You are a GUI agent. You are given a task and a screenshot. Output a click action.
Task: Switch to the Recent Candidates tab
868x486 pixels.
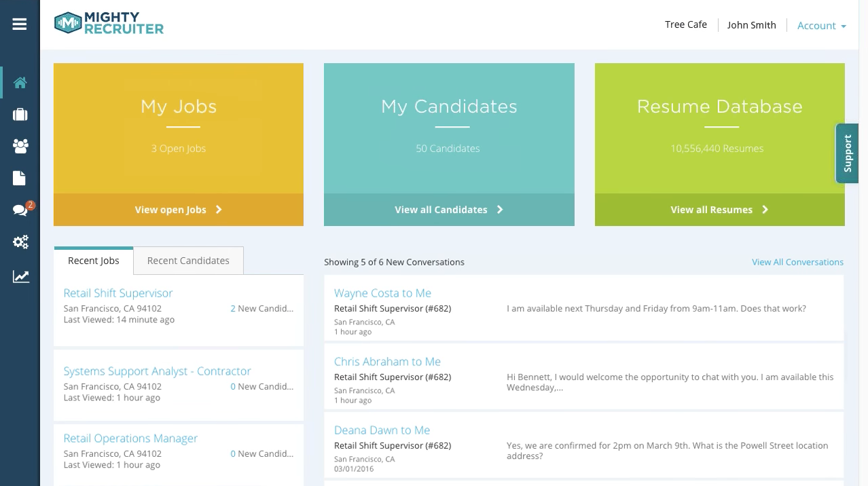(x=188, y=260)
